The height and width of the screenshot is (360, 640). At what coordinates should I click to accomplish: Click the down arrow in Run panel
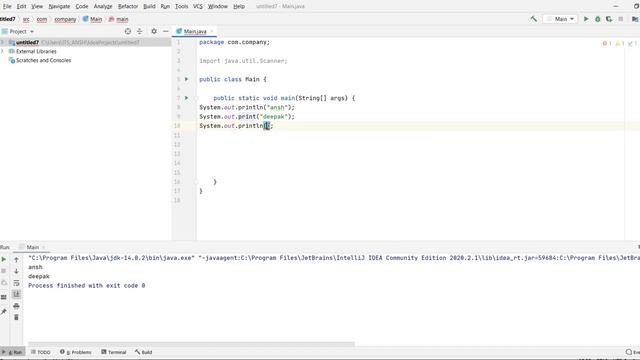tap(16, 271)
